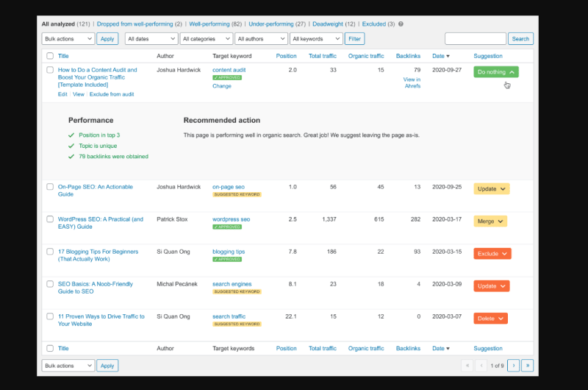This screenshot has height=390, width=588.
Task: Expand the Update suggestion for On-Page SEO
Action: pyautogui.click(x=492, y=189)
